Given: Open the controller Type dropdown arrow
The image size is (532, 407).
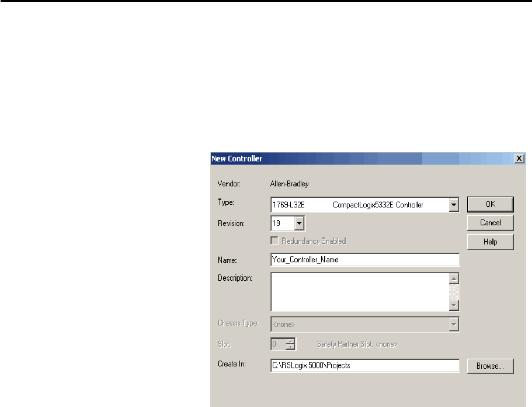Looking at the screenshot, I should (x=454, y=205).
